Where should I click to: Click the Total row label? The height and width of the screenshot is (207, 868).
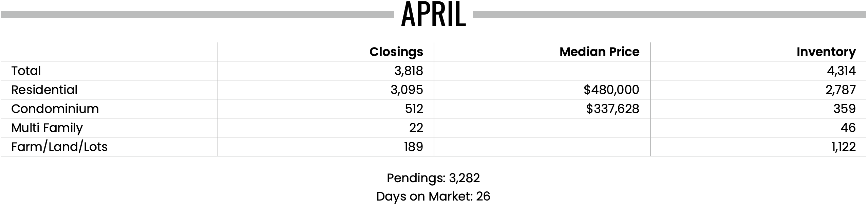coord(26,71)
